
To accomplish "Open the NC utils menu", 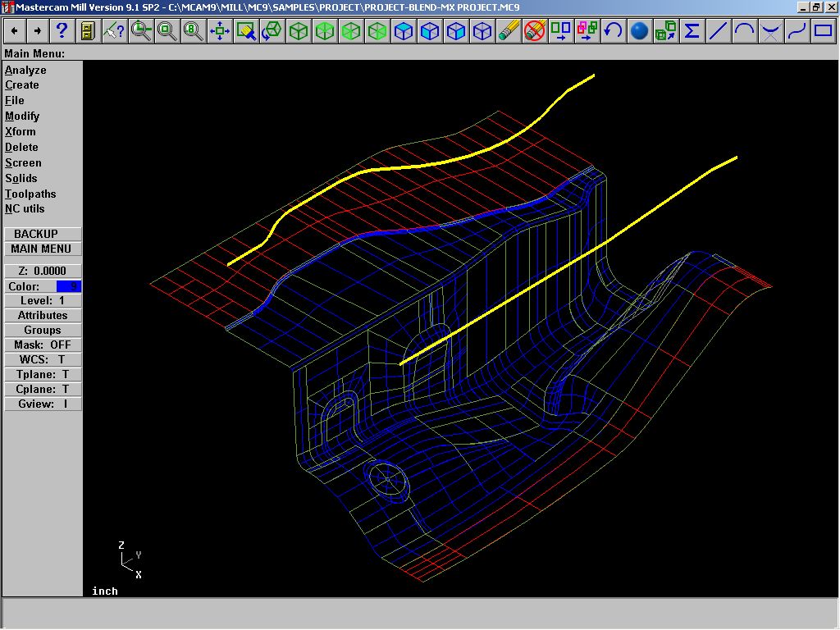I will pyautogui.click(x=25, y=209).
